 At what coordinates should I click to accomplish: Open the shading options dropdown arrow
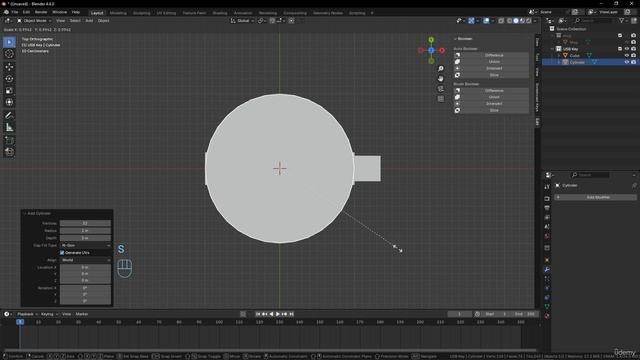click(535, 21)
